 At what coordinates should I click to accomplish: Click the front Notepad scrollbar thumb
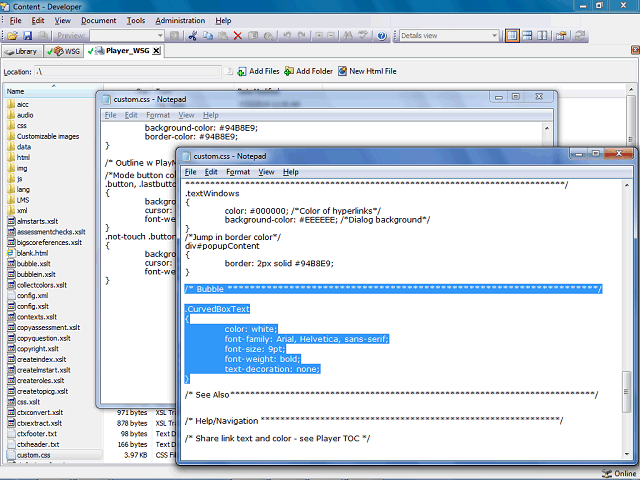[627, 391]
